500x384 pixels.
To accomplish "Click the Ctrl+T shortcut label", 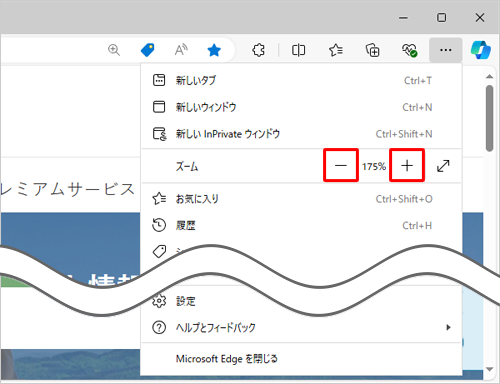I will 418,80.
